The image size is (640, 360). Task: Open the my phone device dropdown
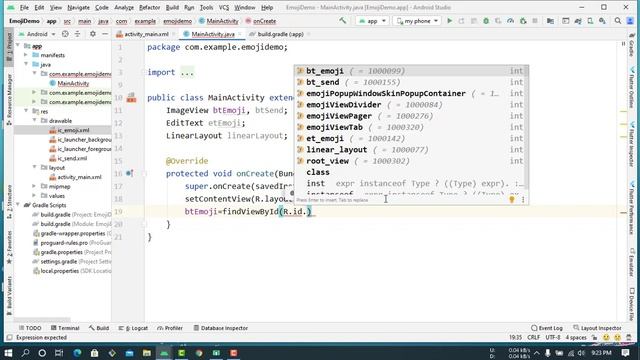pyautogui.click(x=417, y=21)
